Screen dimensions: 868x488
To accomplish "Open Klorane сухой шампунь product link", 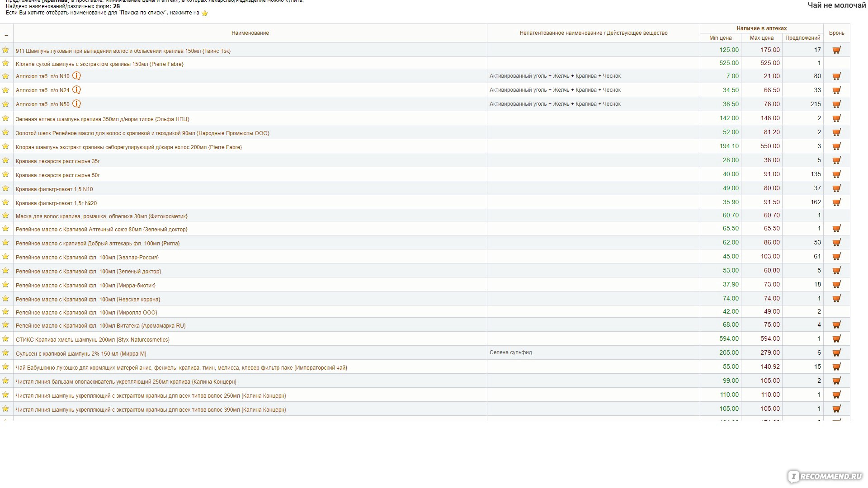I will pos(99,64).
